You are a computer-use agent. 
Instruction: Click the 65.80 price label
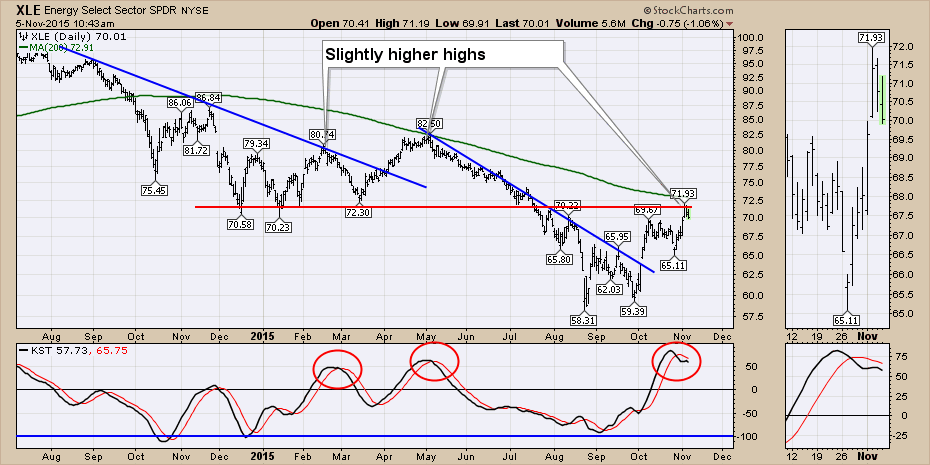[x=558, y=259]
